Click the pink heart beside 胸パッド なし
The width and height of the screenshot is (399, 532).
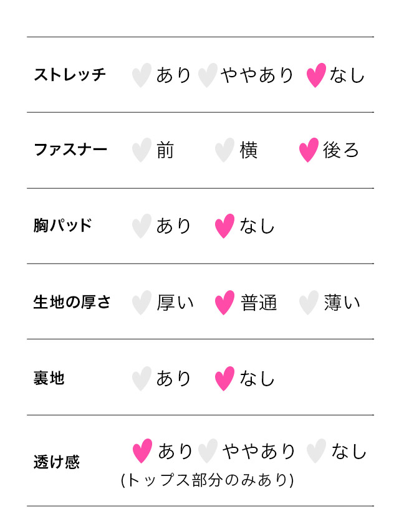click(224, 226)
